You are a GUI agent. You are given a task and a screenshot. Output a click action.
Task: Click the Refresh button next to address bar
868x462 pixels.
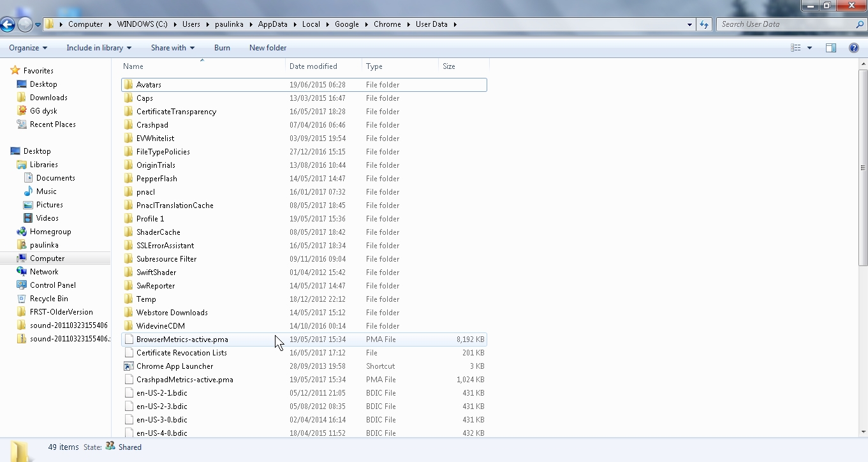point(704,24)
